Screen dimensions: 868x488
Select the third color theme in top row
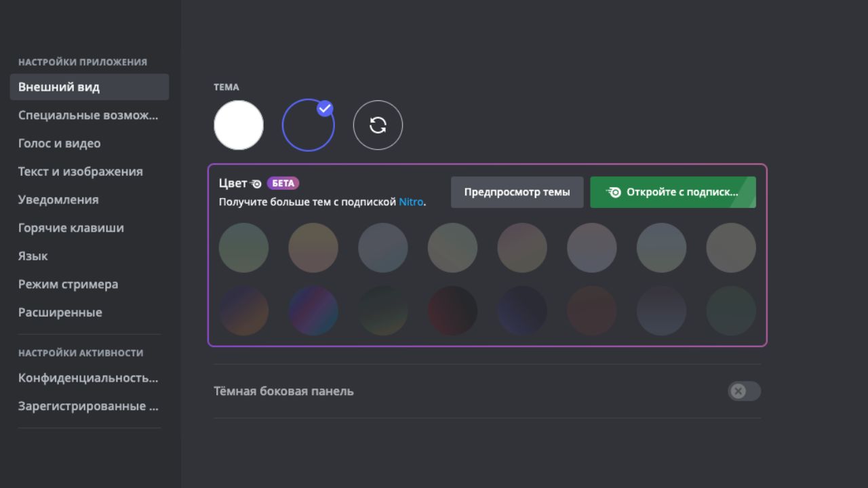click(x=383, y=248)
